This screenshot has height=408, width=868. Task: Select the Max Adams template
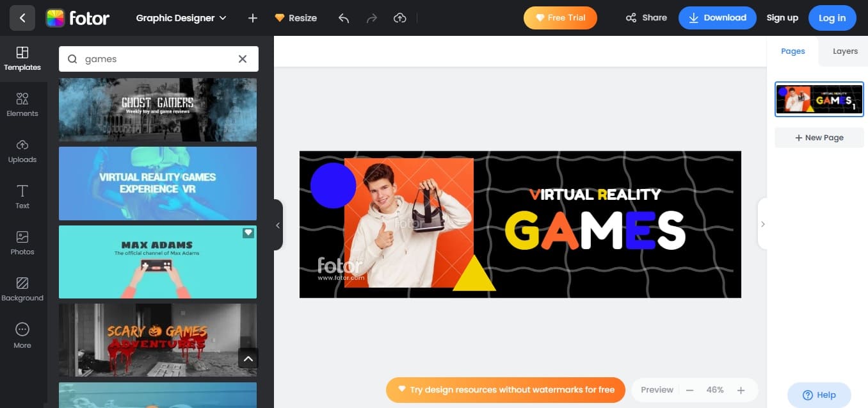(x=157, y=262)
